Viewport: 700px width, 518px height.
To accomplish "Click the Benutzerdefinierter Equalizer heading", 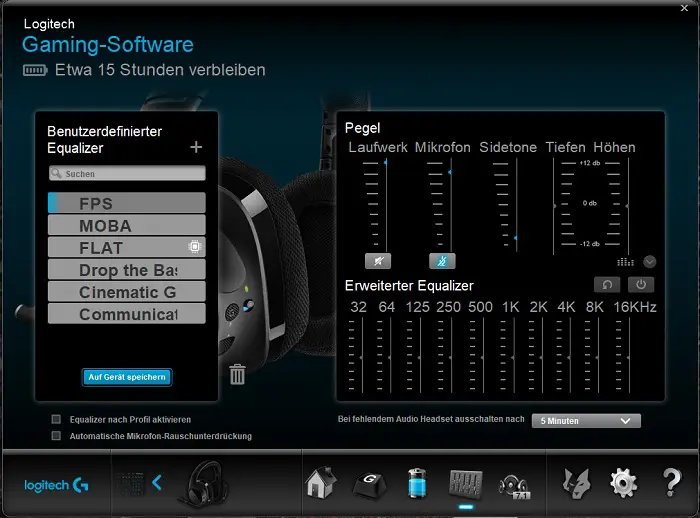I will pos(104,139).
